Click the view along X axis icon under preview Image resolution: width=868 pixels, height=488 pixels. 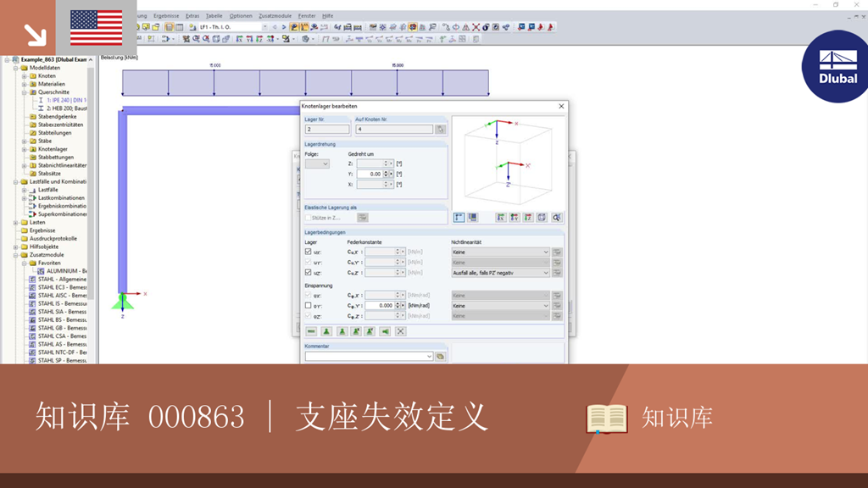pos(501,218)
